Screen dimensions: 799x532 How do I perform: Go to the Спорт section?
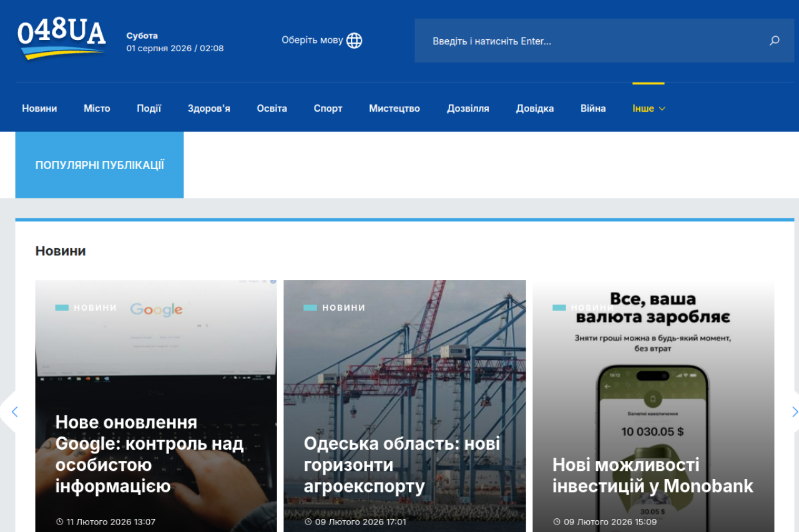[x=328, y=109]
